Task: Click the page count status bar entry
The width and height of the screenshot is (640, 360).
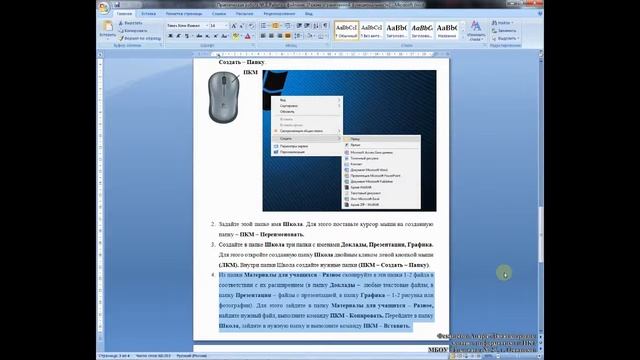Action: pyautogui.click(x=114, y=356)
